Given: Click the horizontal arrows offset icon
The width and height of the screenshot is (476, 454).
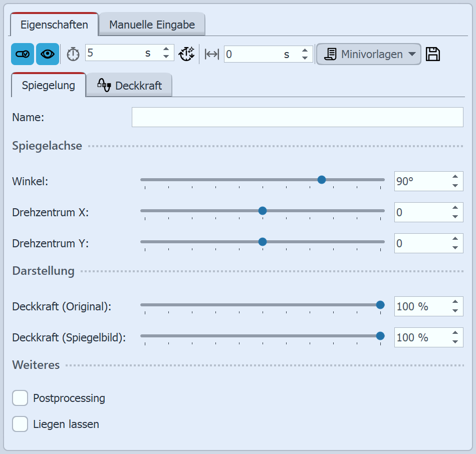Looking at the screenshot, I should tap(212, 54).
